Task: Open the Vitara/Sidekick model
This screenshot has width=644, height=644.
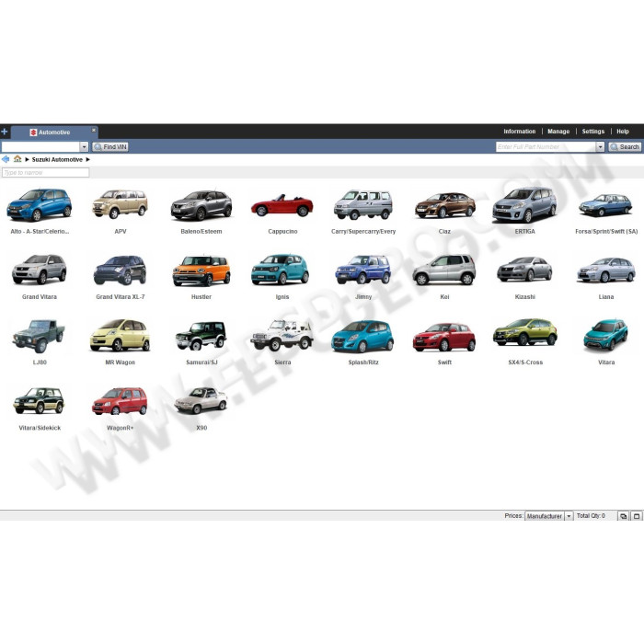Action: click(40, 407)
